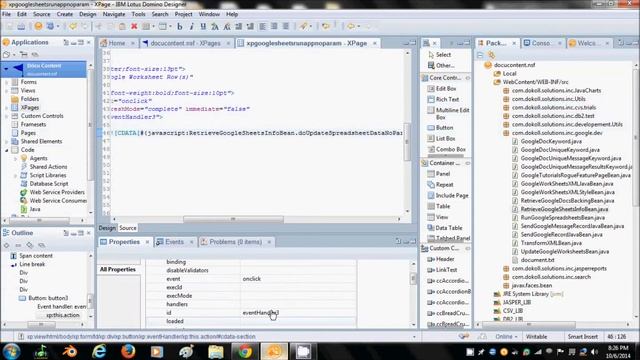Image resolution: width=640 pixels, height=360 pixels.
Task: Select the Include Page container control
Action: (448, 195)
